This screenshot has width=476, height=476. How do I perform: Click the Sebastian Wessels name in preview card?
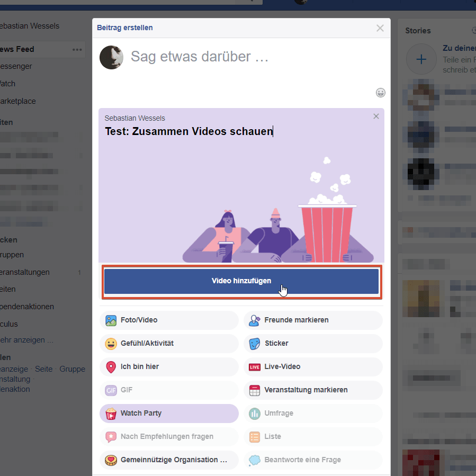135,118
